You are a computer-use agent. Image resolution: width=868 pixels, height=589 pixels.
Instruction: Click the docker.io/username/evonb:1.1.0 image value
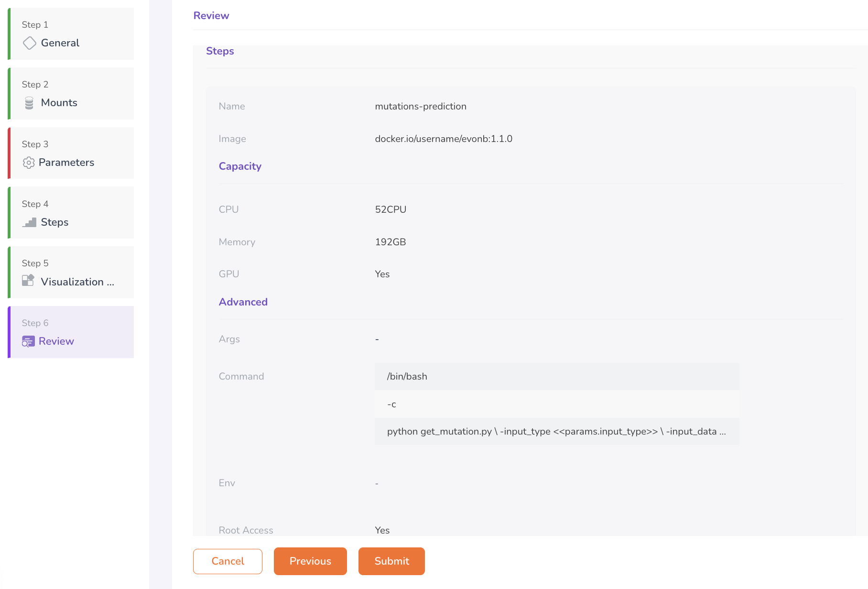click(x=443, y=139)
